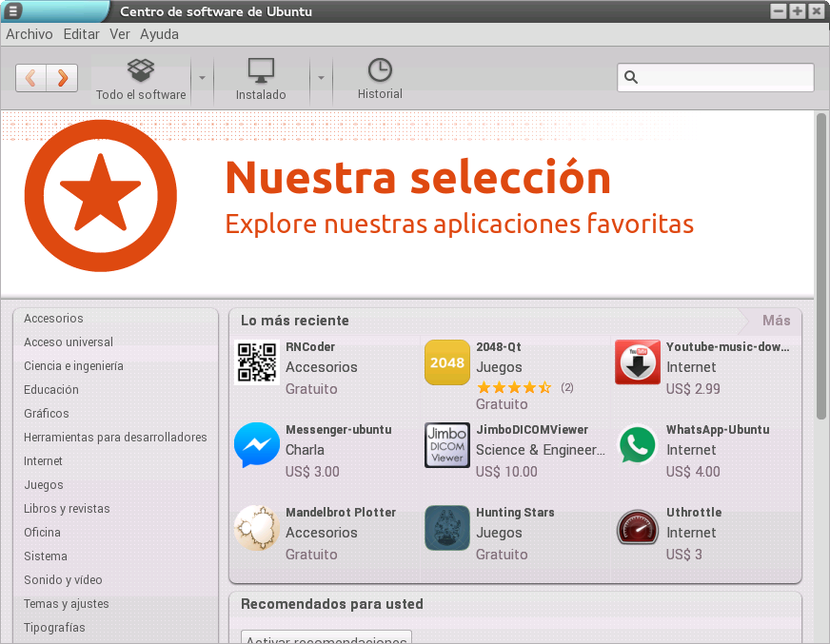Click the 2048-Qt app title
830x644 pixels.
[499, 347]
